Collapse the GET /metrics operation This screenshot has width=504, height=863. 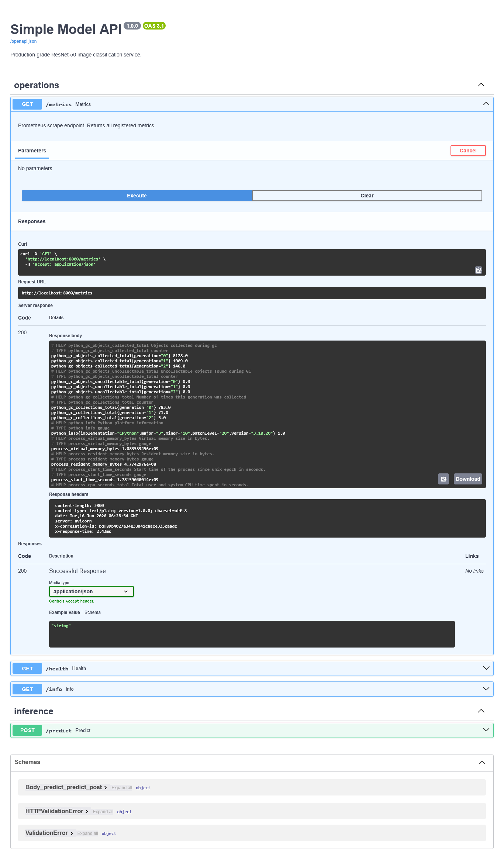pos(486,104)
